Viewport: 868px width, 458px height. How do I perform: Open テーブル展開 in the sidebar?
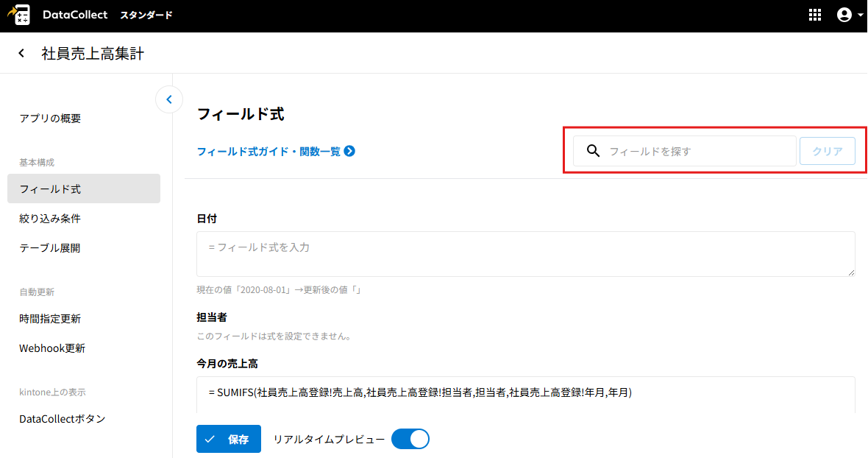[x=50, y=247]
